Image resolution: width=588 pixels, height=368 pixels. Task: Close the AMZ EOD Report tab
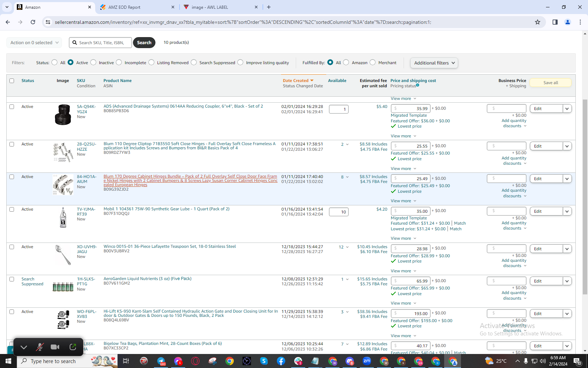[x=173, y=7]
